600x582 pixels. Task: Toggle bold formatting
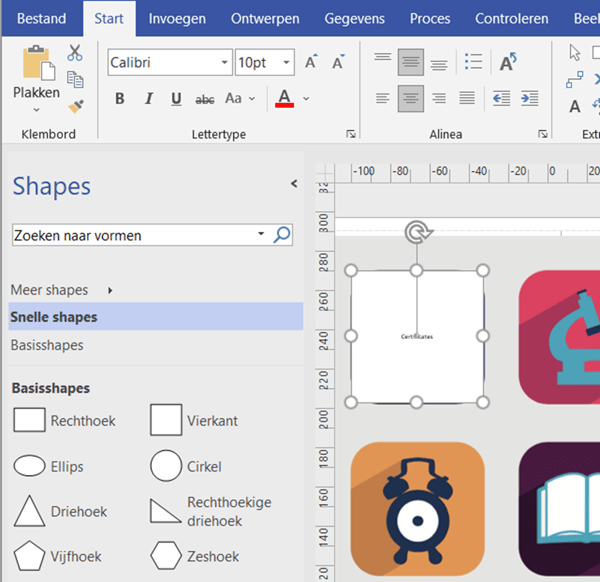pyautogui.click(x=120, y=98)
